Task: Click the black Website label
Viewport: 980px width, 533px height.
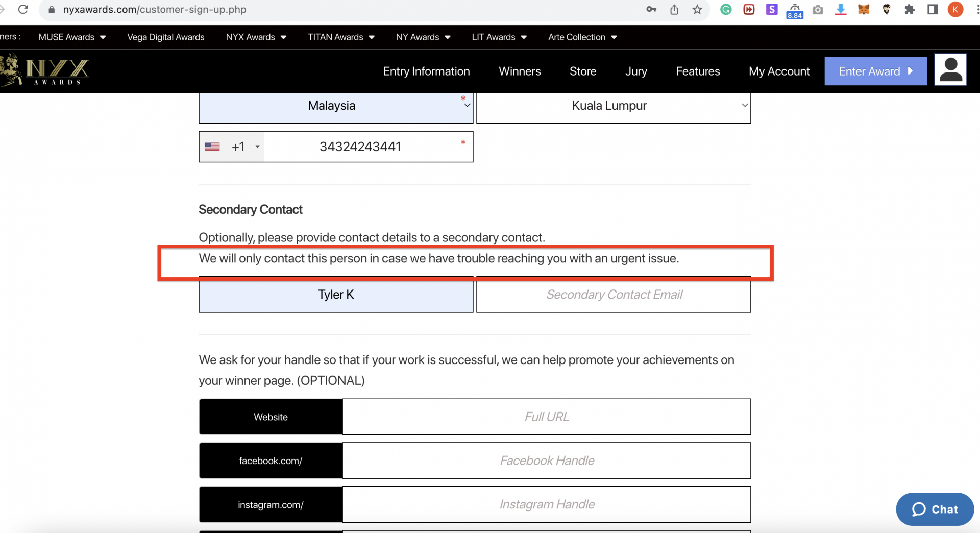Action: point(271,417)
